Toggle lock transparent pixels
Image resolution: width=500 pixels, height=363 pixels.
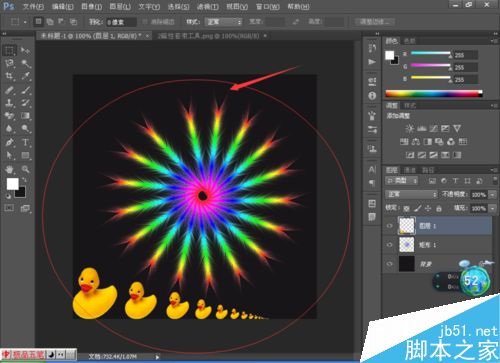coord(406,209)
